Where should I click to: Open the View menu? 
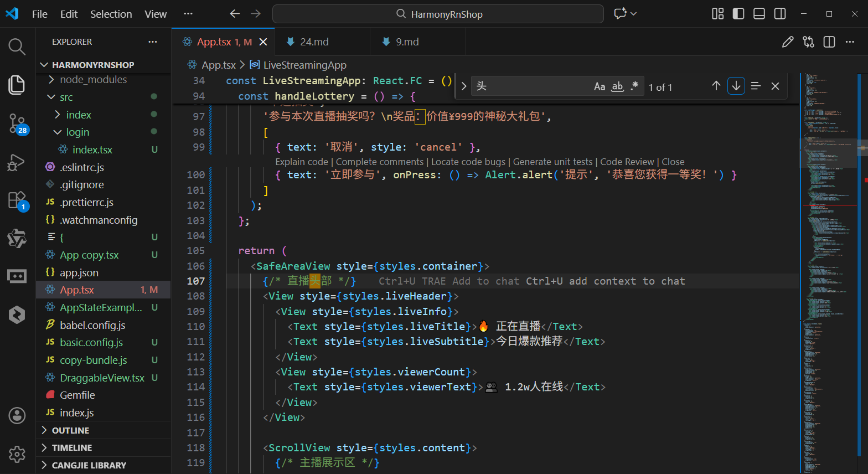pyautogui.click(x=156, y=14)
